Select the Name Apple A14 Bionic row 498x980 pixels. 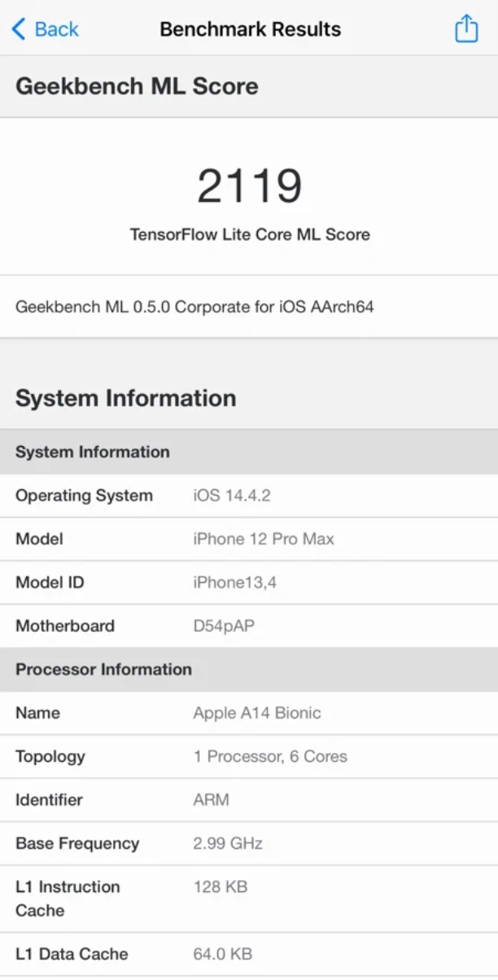[x=249, y=713]
